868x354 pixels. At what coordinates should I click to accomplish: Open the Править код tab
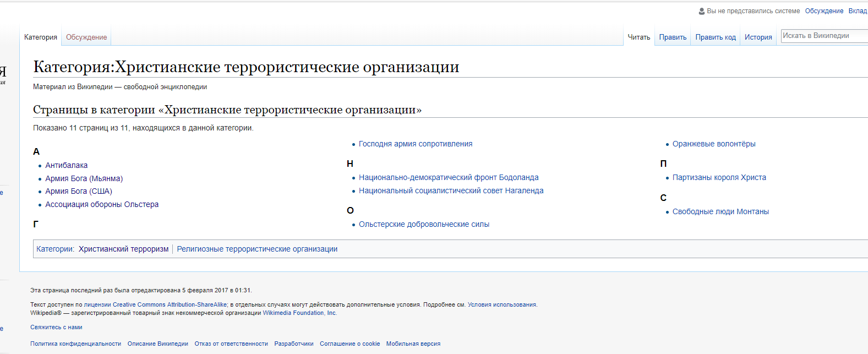click(716, 37)
